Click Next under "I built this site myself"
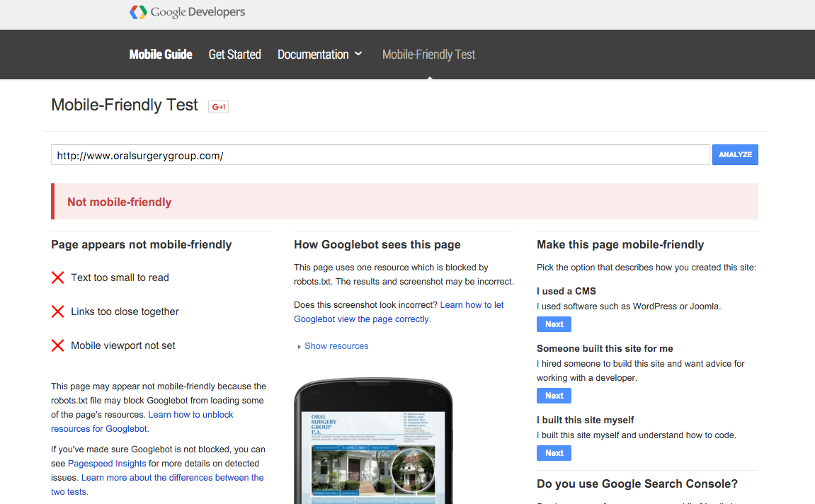The image size is (815, 504). tap(554, 452)
